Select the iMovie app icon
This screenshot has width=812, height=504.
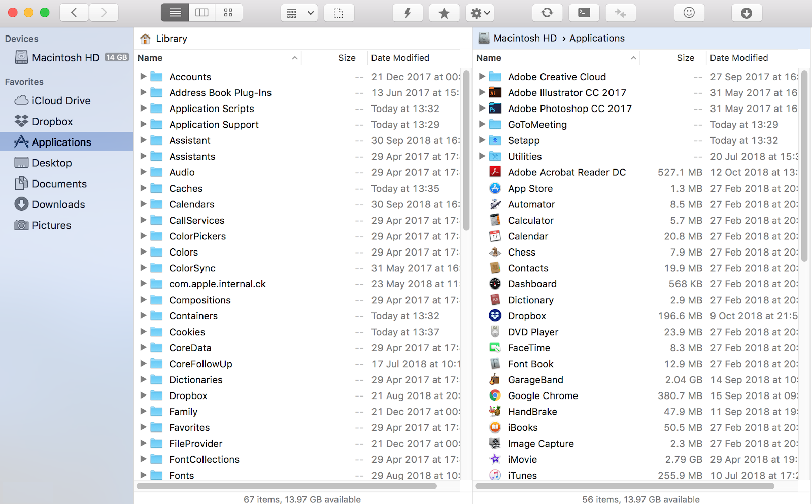(495, 459)
